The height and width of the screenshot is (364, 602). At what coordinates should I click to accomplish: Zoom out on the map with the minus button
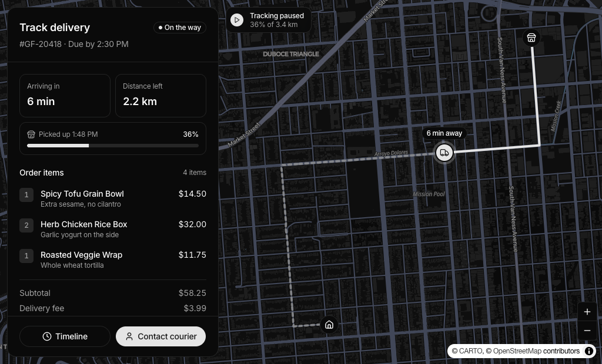pos(587,331)
